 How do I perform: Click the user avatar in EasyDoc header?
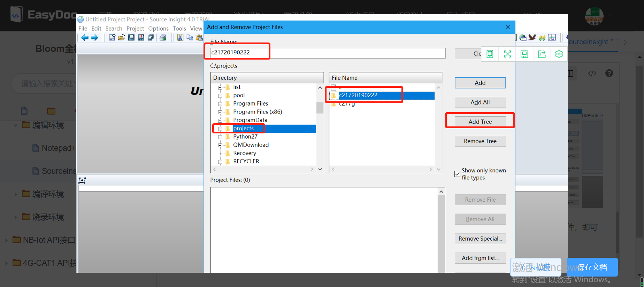[x=595, y=16]
